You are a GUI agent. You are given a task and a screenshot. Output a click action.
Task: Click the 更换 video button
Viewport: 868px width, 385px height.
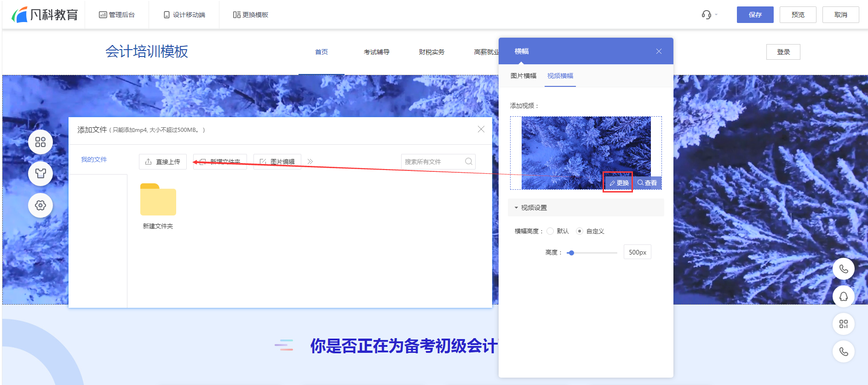click(619, 183)
